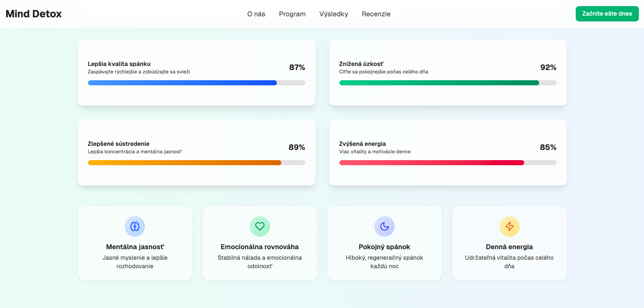Viewport: 644px width, 308px height.
Task: Click the brain icon for Mentálna jasnosť
Action: point(135,226)
